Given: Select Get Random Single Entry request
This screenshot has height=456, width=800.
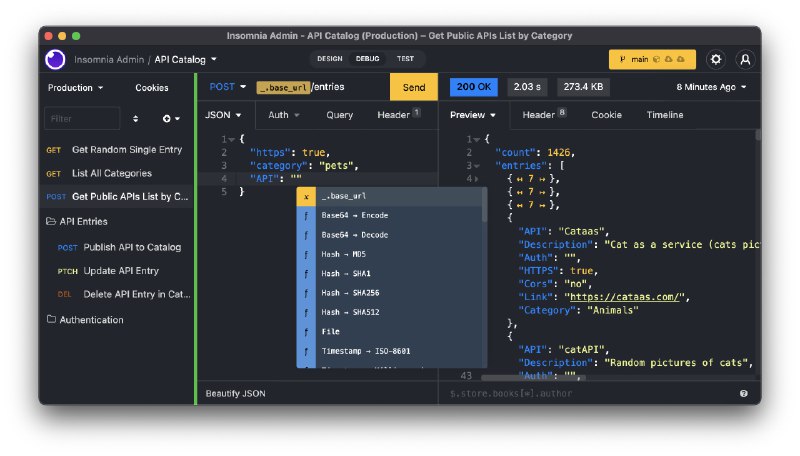Looking at the screenshot, I should [117, 149].
